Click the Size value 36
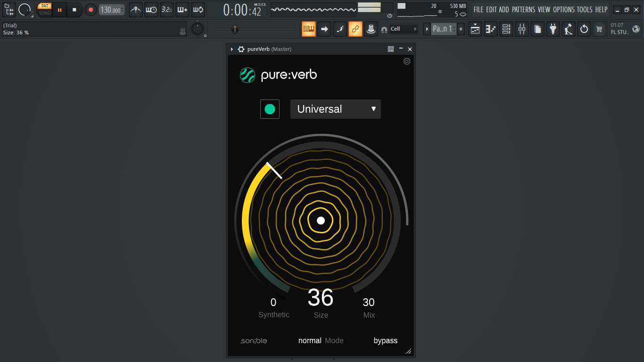 321,298
